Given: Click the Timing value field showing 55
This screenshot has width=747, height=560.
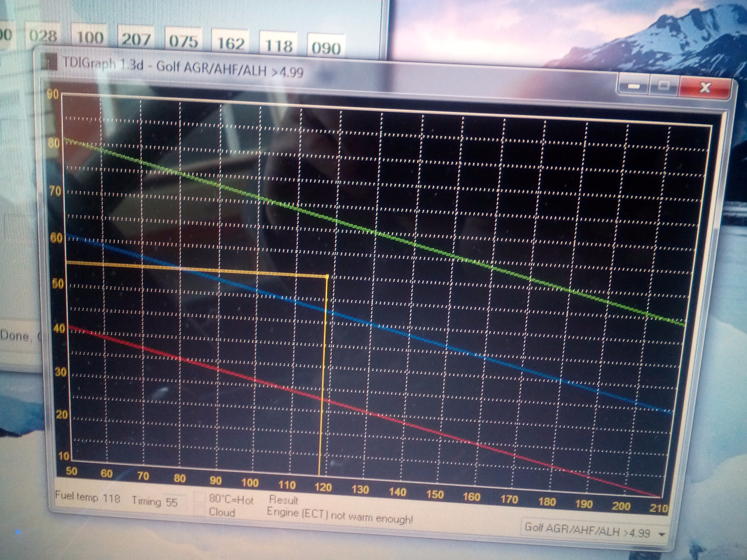Looking at the screenshot, I should pos(172,503).
